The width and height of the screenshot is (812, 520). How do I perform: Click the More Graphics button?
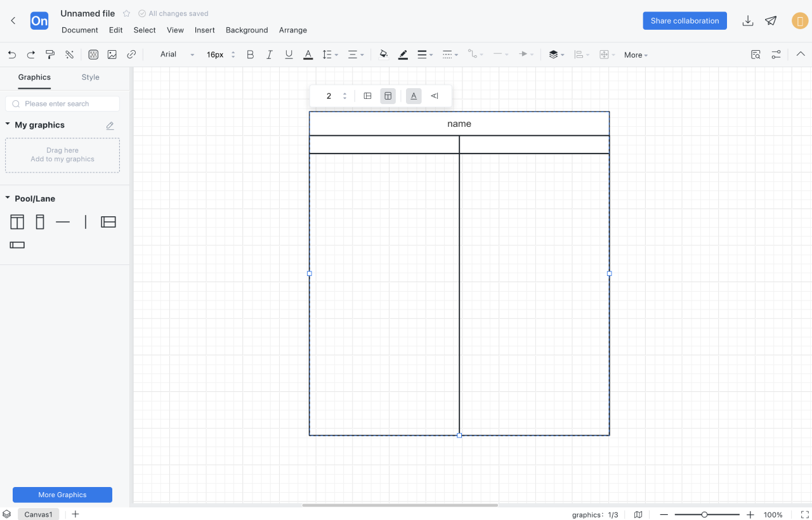point(62,495)
